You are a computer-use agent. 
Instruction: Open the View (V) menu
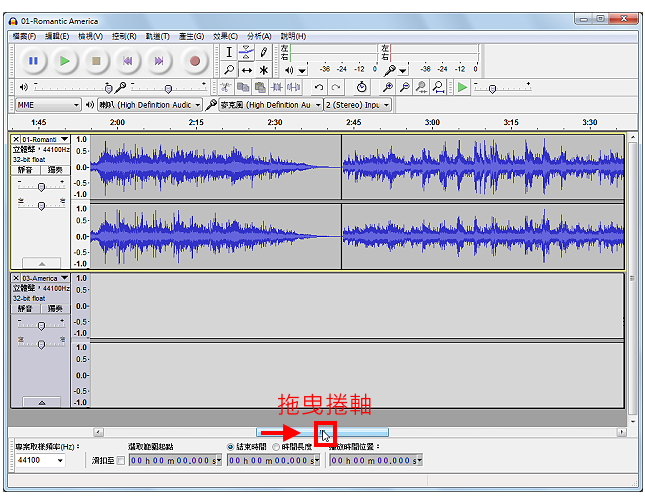pyautogui.click(x=90, y=36)
